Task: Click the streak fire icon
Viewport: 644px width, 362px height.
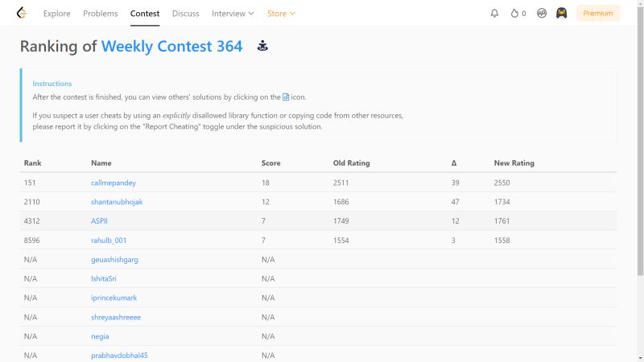Action: coord(514,13)
